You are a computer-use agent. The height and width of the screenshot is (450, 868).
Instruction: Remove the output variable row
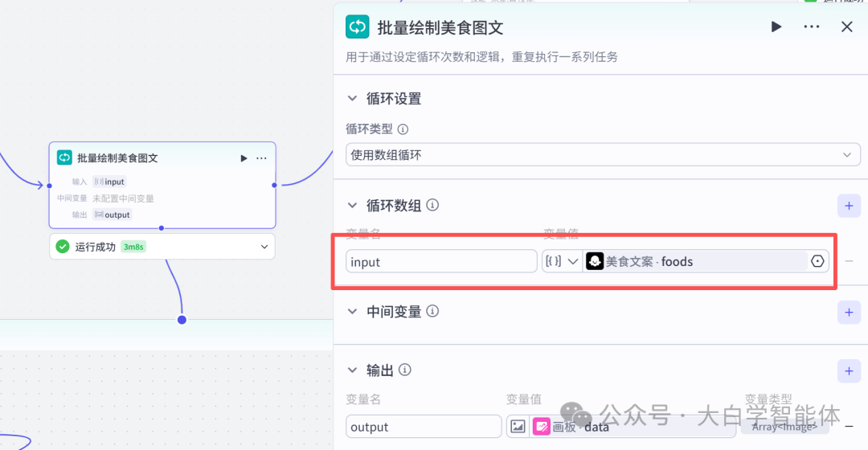tap(849, 427)
